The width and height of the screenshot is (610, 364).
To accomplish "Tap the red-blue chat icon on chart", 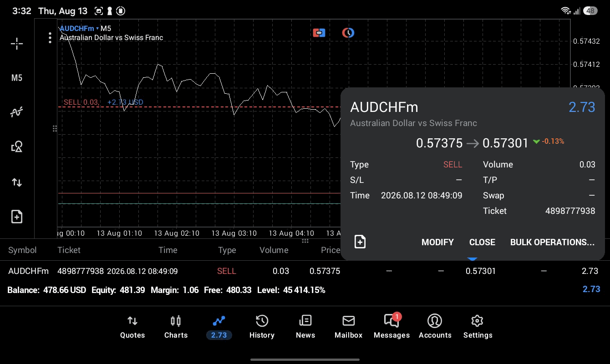I will click(319, 33).
